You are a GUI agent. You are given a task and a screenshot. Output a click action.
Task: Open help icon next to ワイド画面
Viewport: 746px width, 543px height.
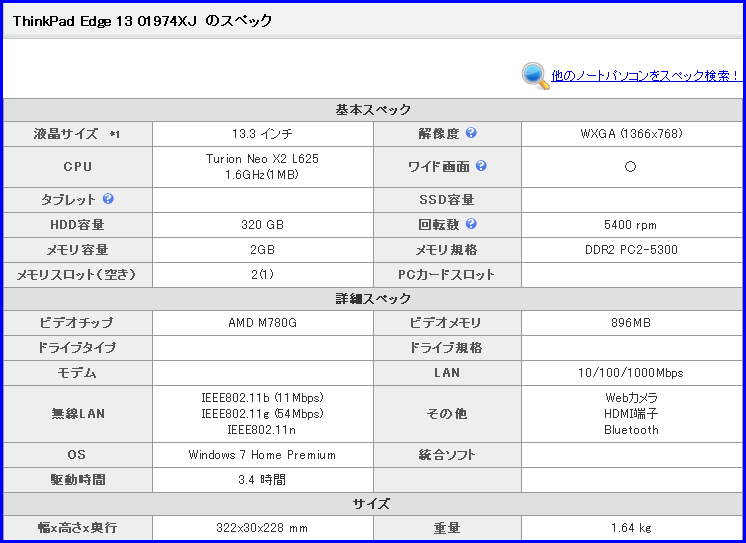481,166
